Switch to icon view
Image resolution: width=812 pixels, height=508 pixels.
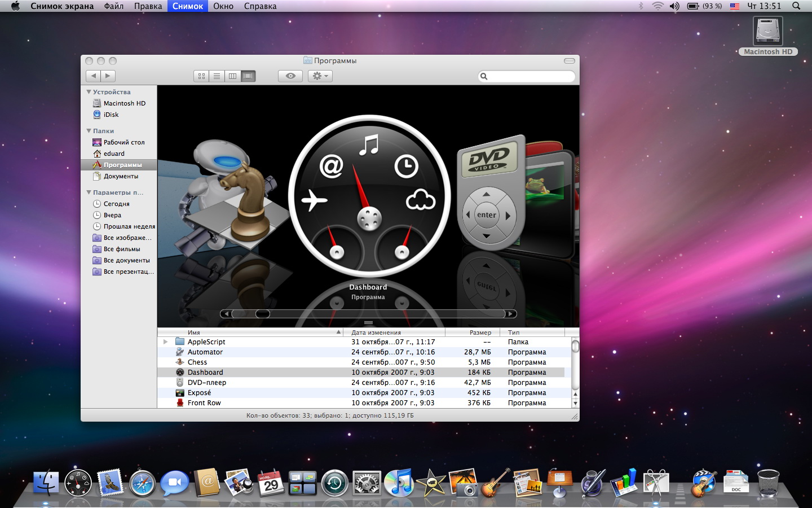point(201,76)
